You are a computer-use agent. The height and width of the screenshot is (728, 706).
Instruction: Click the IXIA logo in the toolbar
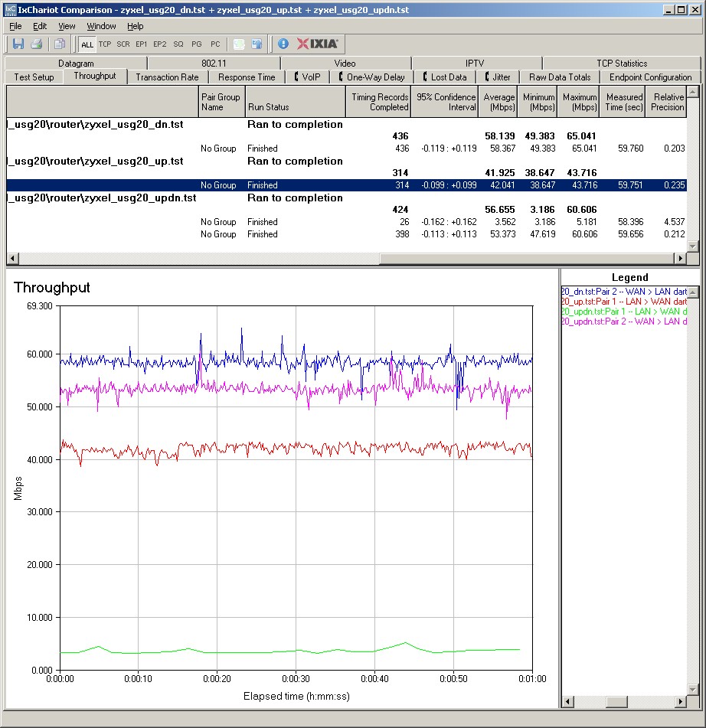point(318,44)
